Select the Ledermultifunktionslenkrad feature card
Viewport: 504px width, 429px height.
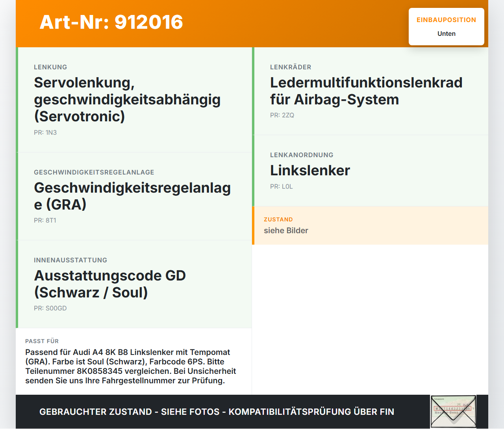point(370,91)
